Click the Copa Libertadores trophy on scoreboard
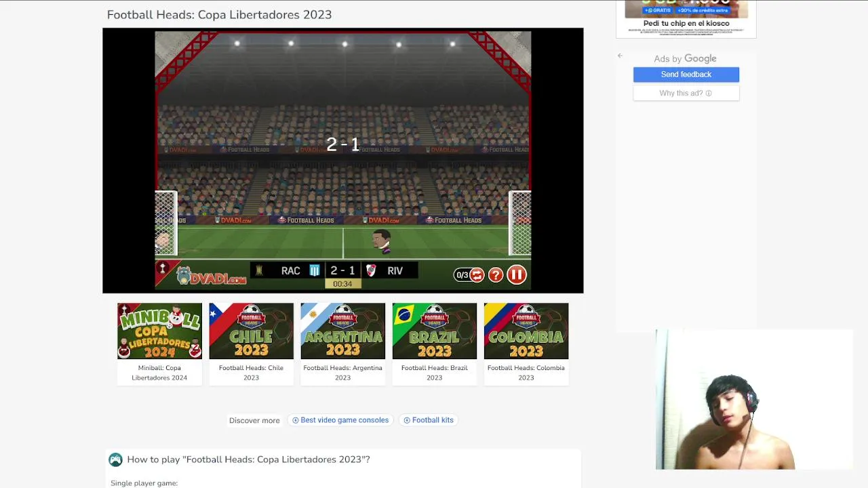The image size is (868, 488). [258, 270]
